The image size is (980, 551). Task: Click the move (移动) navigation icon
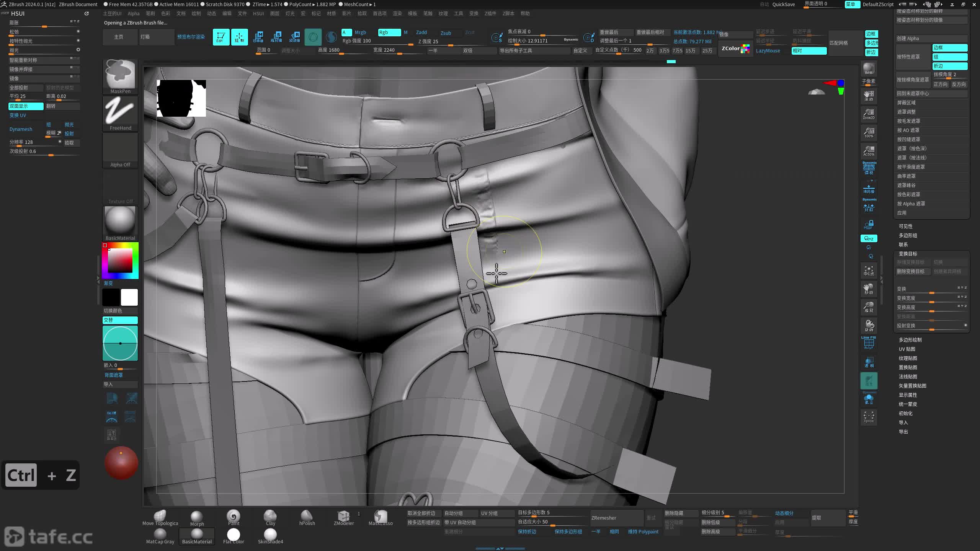click(x=869, y=289)
